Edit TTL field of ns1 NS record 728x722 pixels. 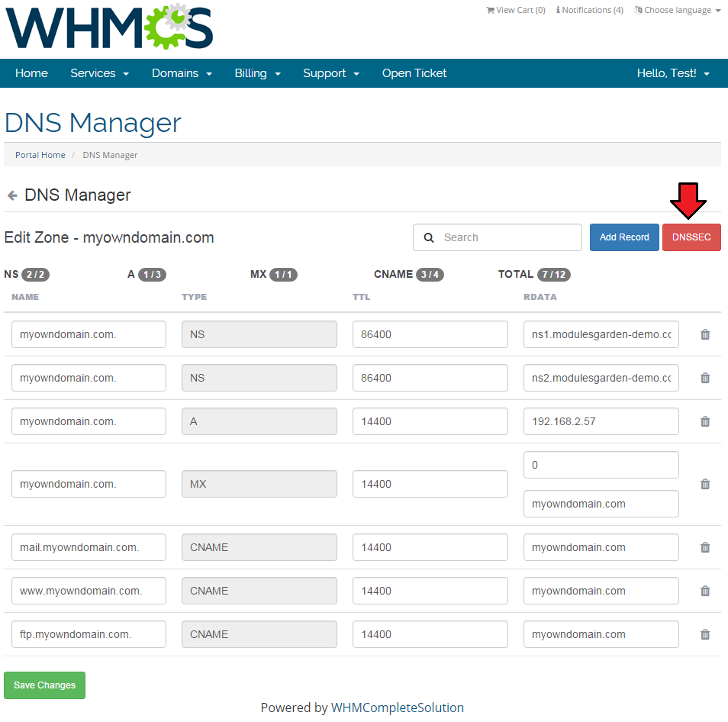pos(430,334)
